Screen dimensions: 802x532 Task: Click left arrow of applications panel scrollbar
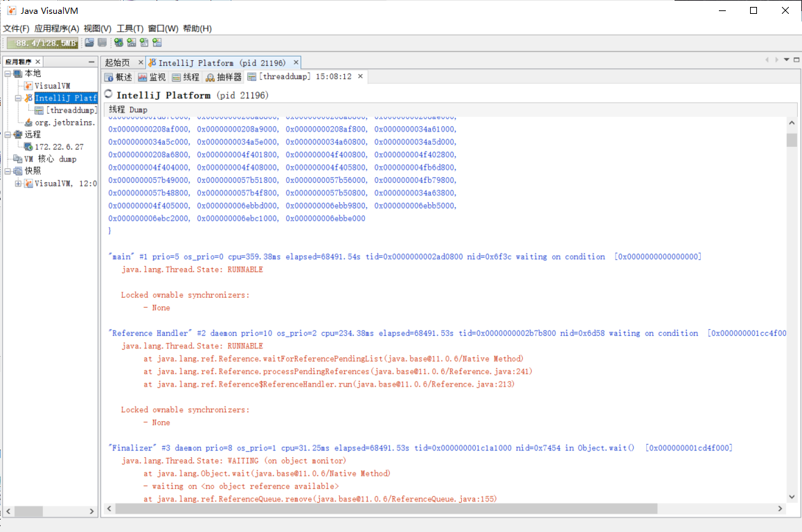(9, 511)
